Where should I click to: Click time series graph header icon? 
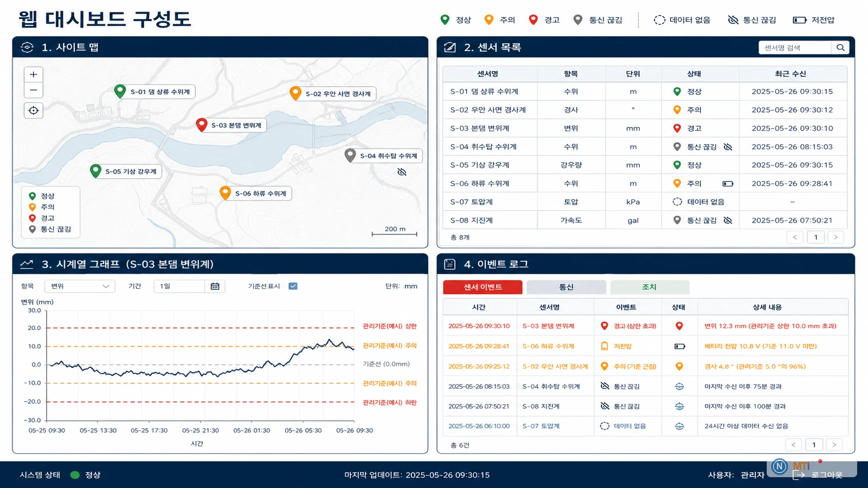point(27,264)
